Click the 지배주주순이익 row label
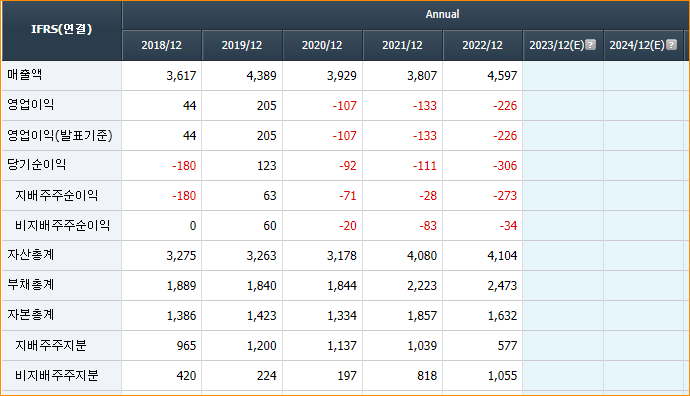690x396 pixels. pyautogui.click(x=57, y=195)
